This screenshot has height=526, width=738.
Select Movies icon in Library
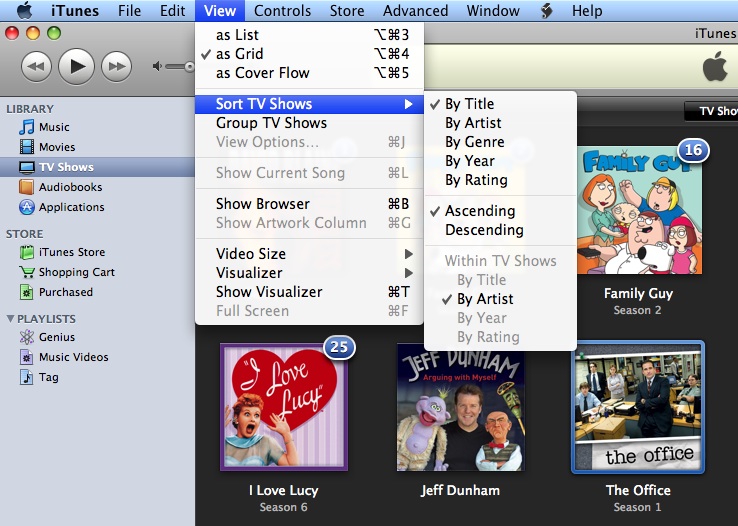pyautogui.click(x=27, y=147)
